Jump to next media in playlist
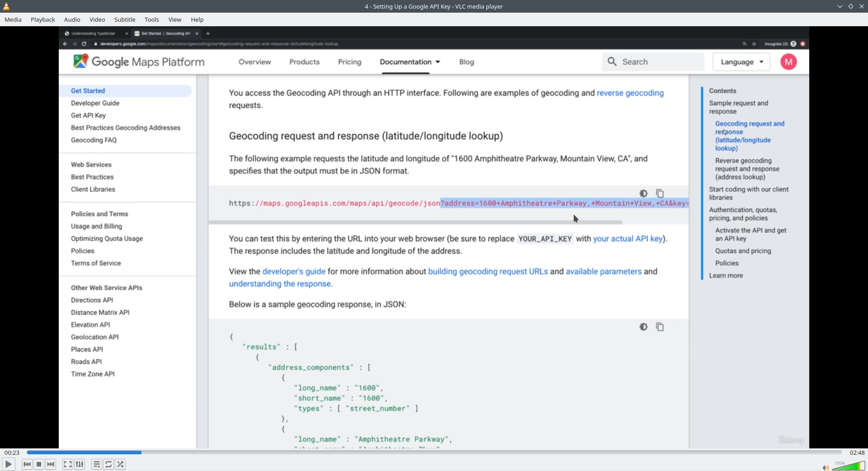868x471 pixels. point(51,464)
